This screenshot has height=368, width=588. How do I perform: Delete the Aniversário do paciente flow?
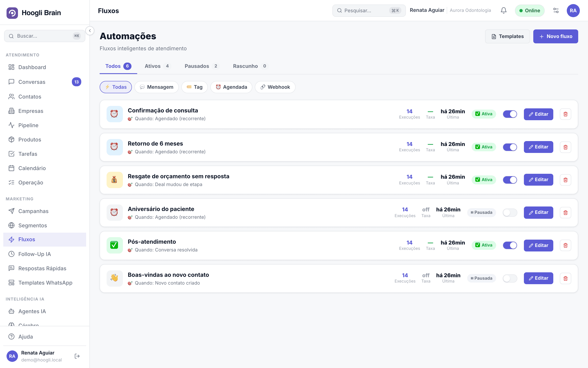(565, 212)
